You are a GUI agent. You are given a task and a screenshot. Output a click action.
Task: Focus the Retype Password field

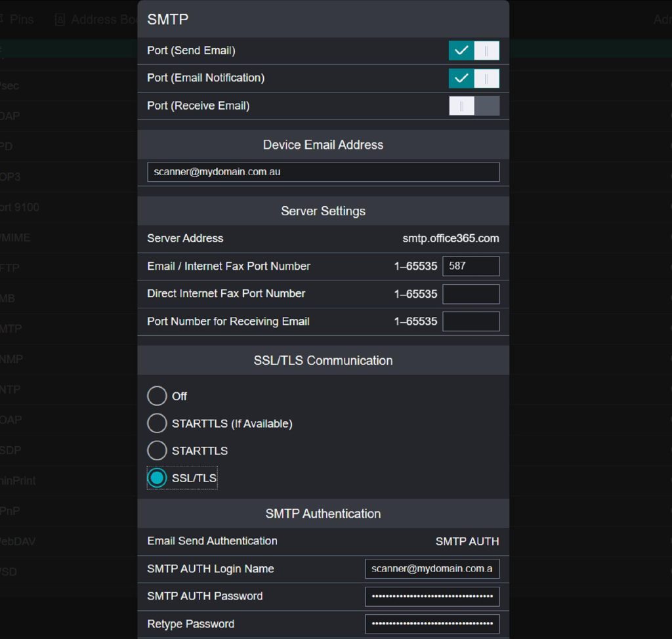tap(432, 624)
